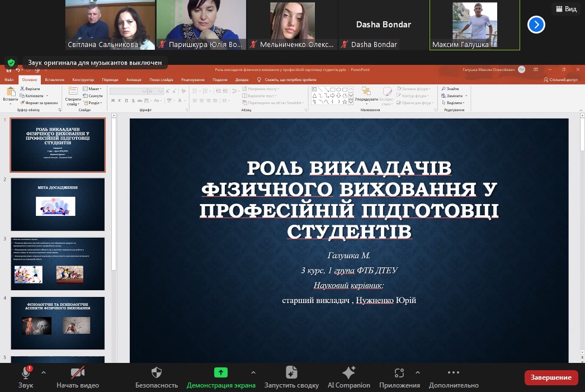
Task: Start camera with Начать видео
Action: (x=77, y=373)
